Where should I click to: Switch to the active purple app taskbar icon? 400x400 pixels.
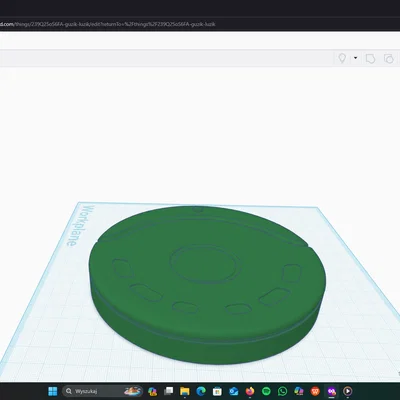(x=331, y=391)
